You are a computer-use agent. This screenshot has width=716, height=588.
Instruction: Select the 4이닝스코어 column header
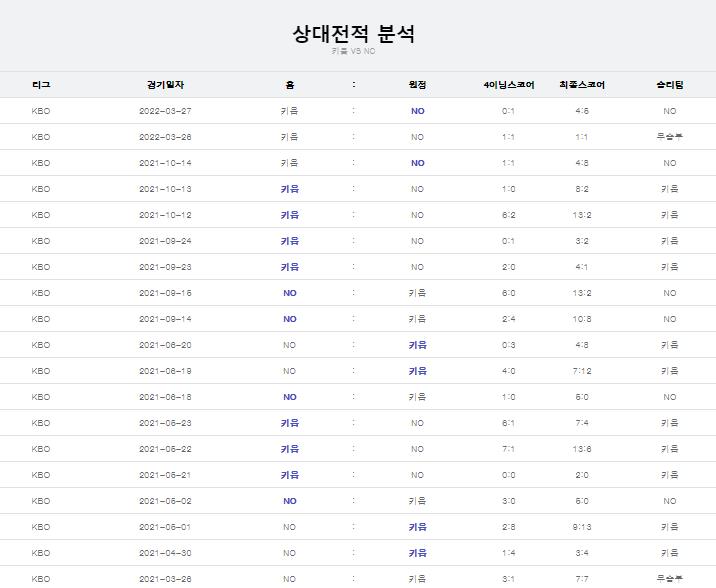509,84
